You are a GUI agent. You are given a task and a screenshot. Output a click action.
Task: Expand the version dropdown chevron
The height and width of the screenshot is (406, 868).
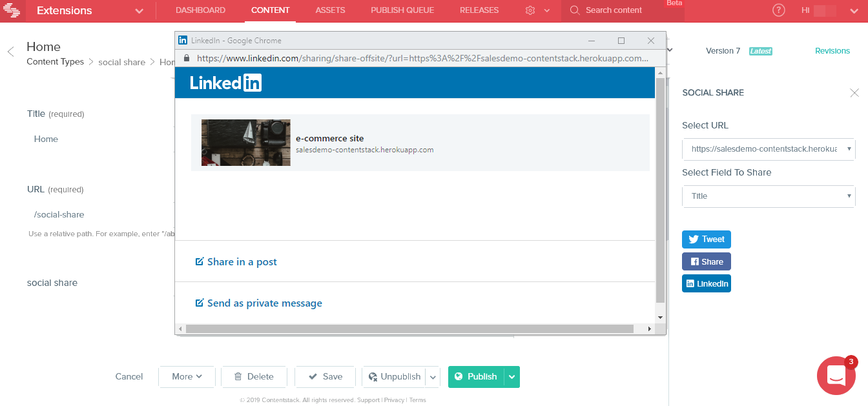click(x=670, y=50)
